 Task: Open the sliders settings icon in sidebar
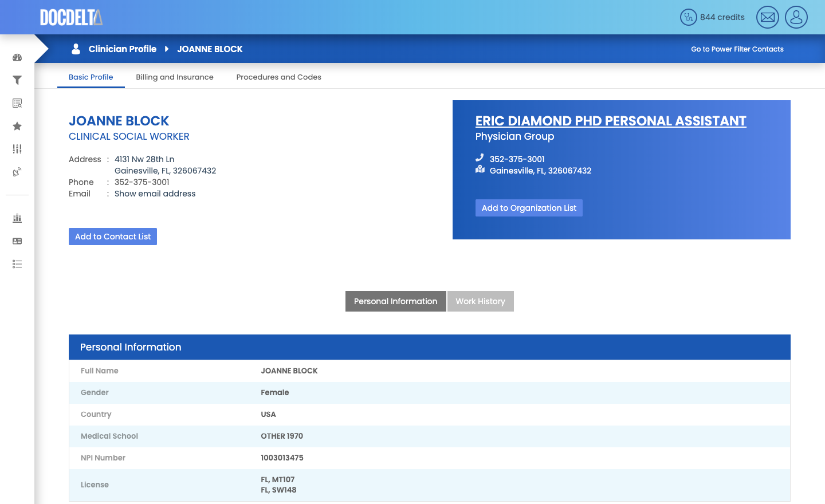point(17,149)
